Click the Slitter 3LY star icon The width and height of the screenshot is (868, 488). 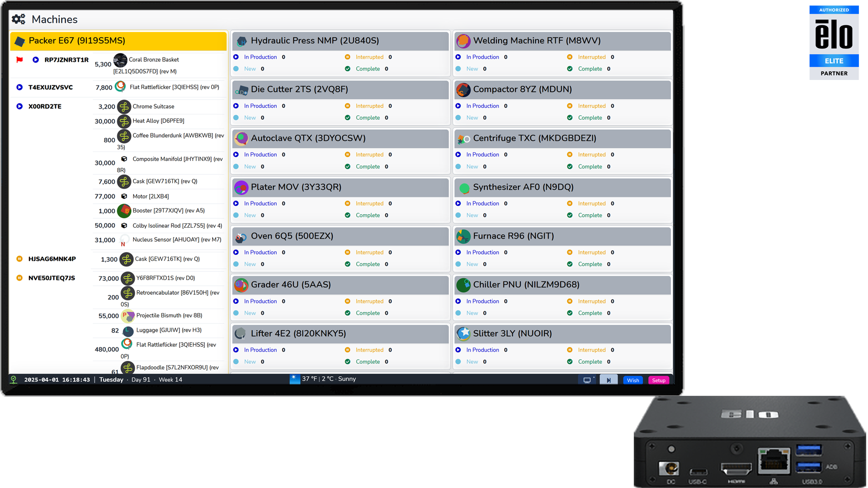tap(463, 334)
